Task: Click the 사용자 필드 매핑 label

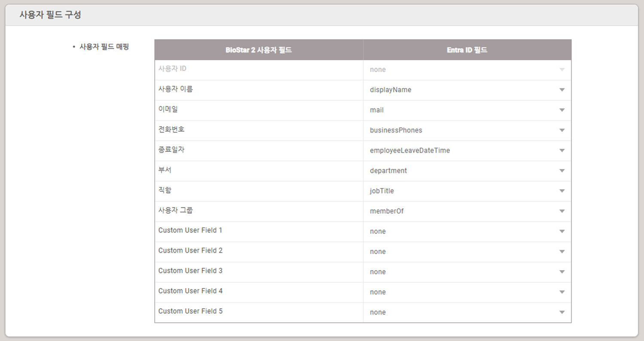Action: point(104,47)
